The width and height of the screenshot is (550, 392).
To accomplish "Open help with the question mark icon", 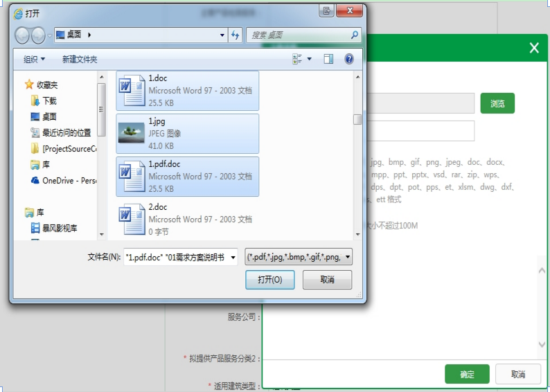I will (349, 59).
